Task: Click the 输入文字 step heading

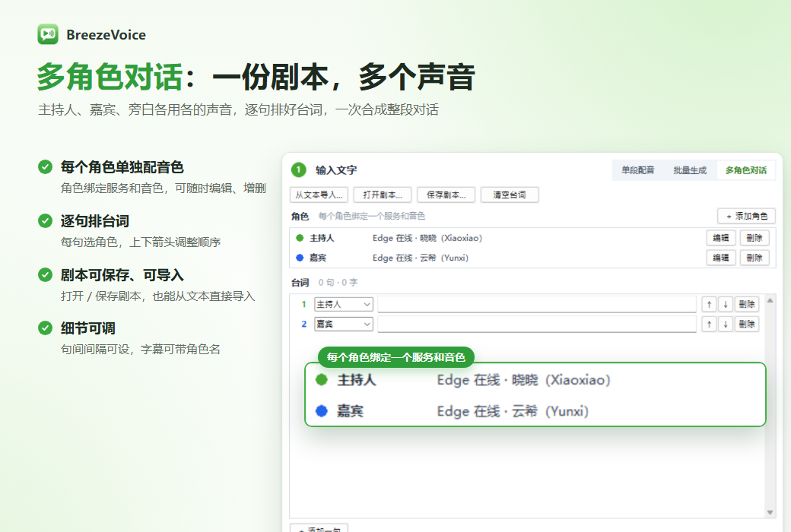Action: 336,170
